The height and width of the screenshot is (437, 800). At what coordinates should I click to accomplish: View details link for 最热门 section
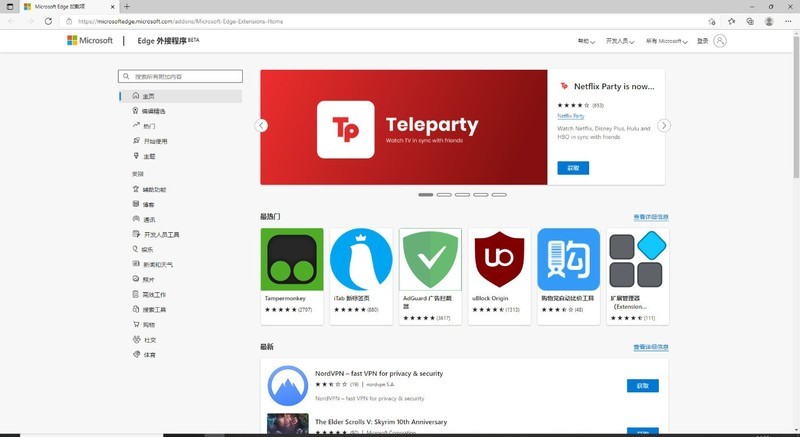651,217
